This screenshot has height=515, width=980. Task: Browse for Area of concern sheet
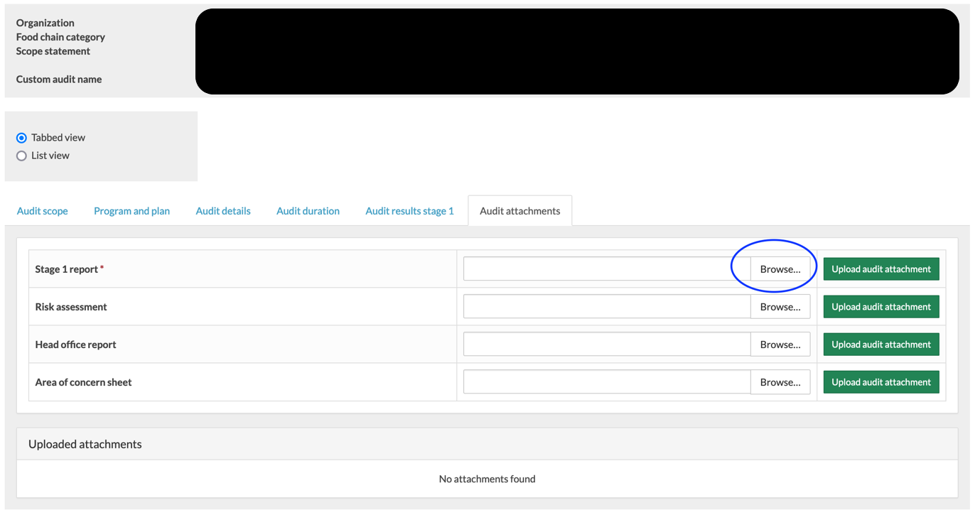[780, 382]
